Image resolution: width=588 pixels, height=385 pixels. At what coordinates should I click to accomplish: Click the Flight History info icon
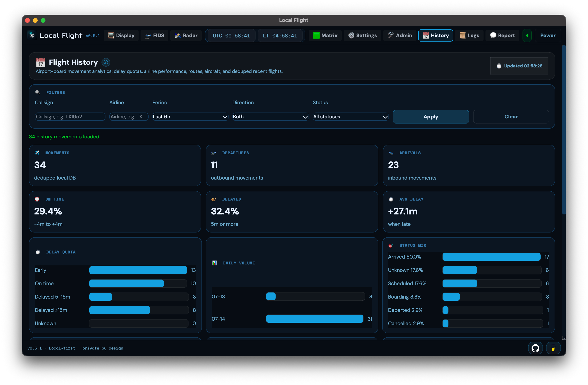(106, 62)
